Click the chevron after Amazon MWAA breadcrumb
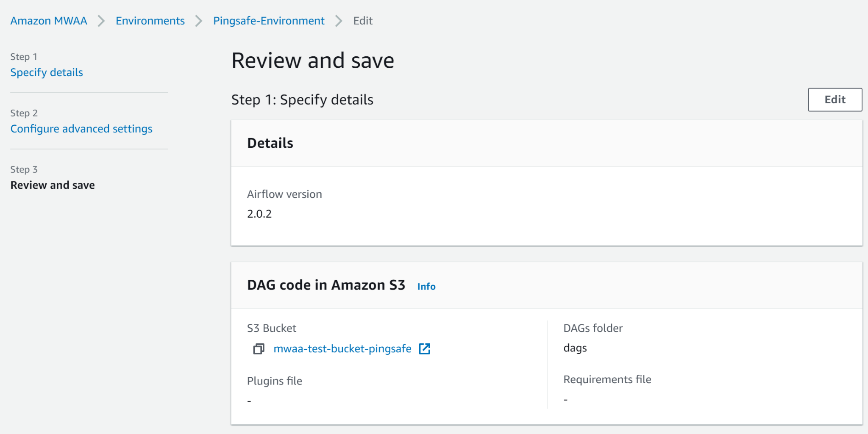The height and width of the screenshot is (434, 868). [x=101, y=21]
